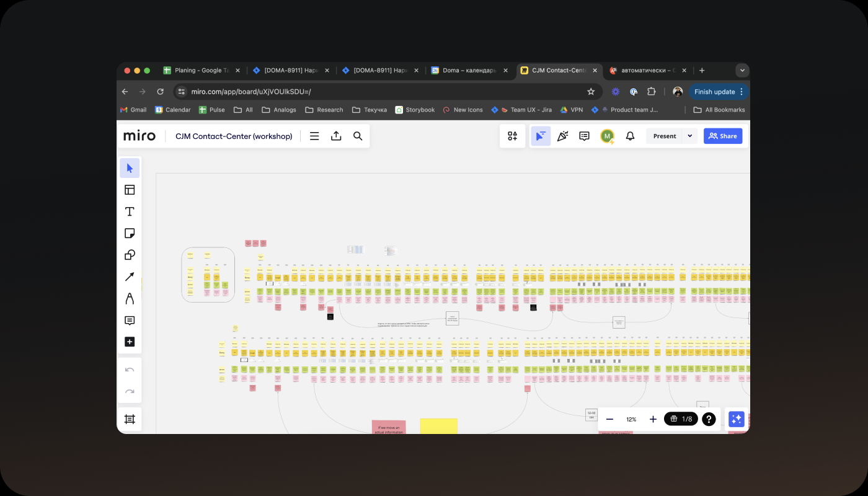Open the more tools plus button

tap(130, 342)
